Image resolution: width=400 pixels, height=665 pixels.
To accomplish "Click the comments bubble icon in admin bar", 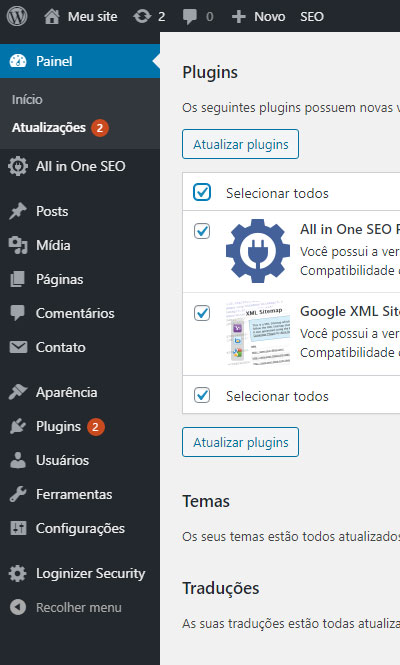I will pos(190,17).
